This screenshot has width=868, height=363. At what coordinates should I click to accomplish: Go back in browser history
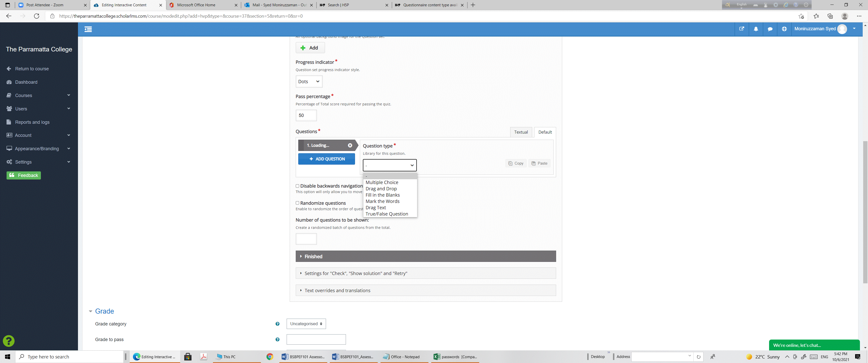[x=9, y=16]
